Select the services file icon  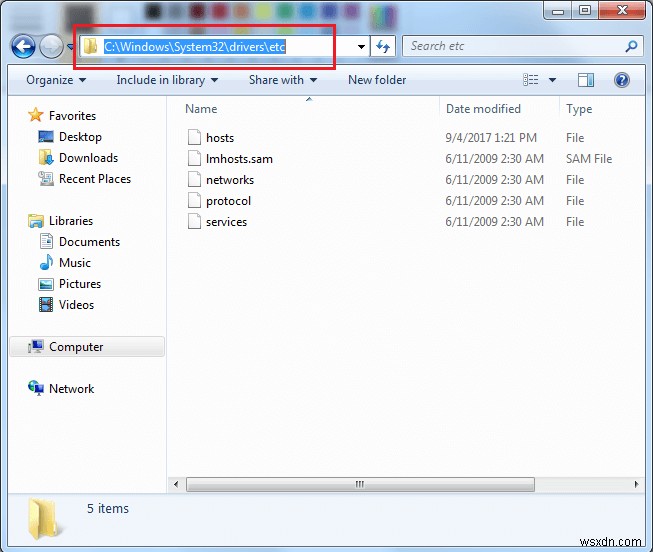[x=194, y=222]
